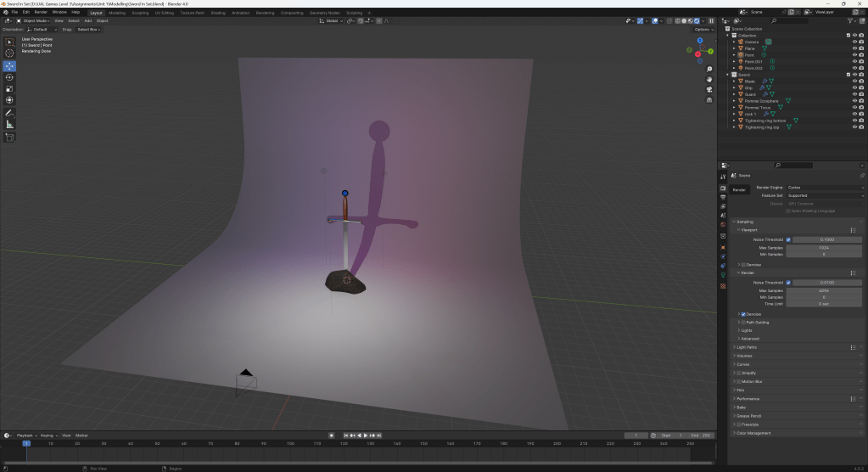Activate the Rotate tool
Image resolution: width=868 pixels, height=472 pixels.
coord(10,77)
